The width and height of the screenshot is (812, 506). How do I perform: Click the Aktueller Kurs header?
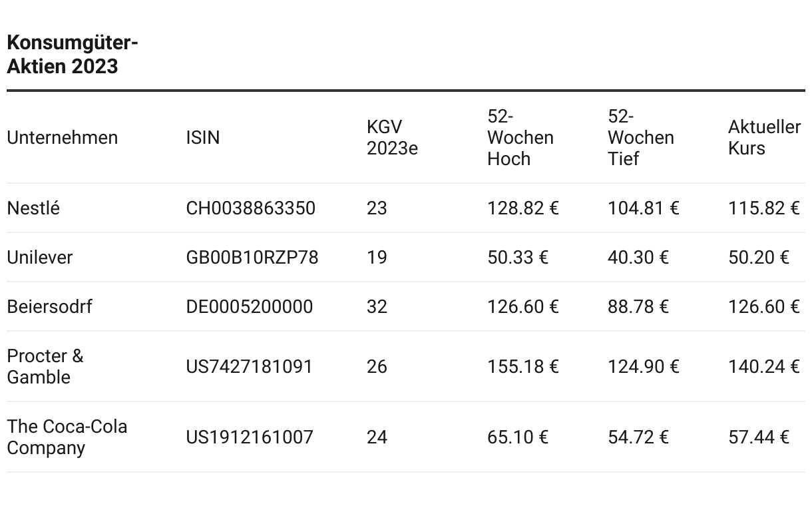coord(764,138)
